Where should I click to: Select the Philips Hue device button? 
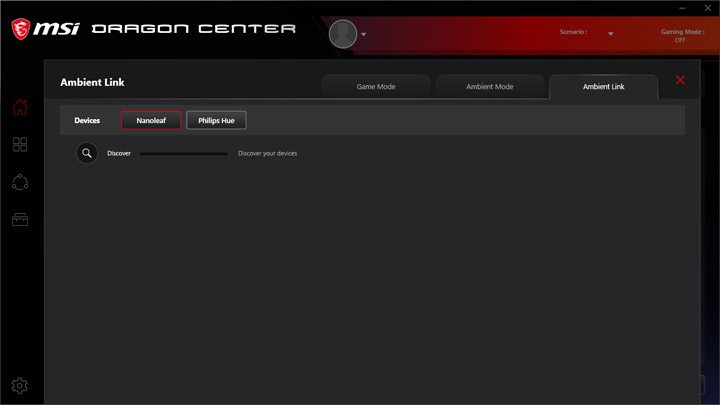click(216, 120)
